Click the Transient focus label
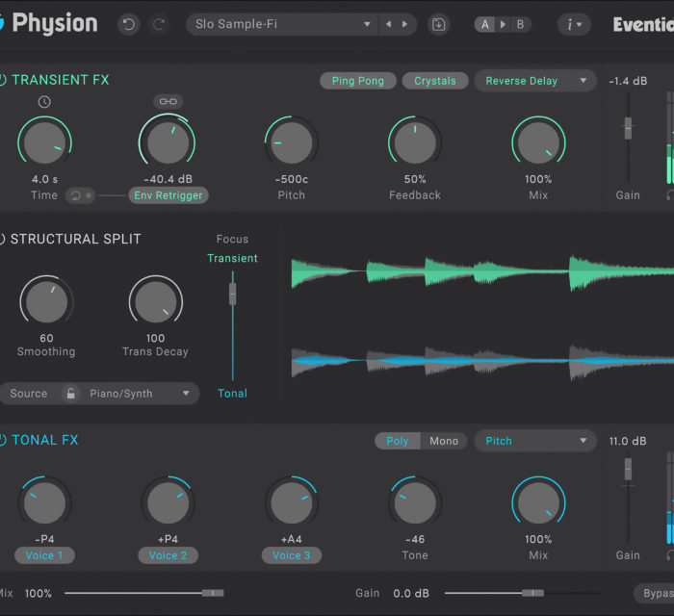The width and height of the screenshot is (674, 616). tap(233, 258)
